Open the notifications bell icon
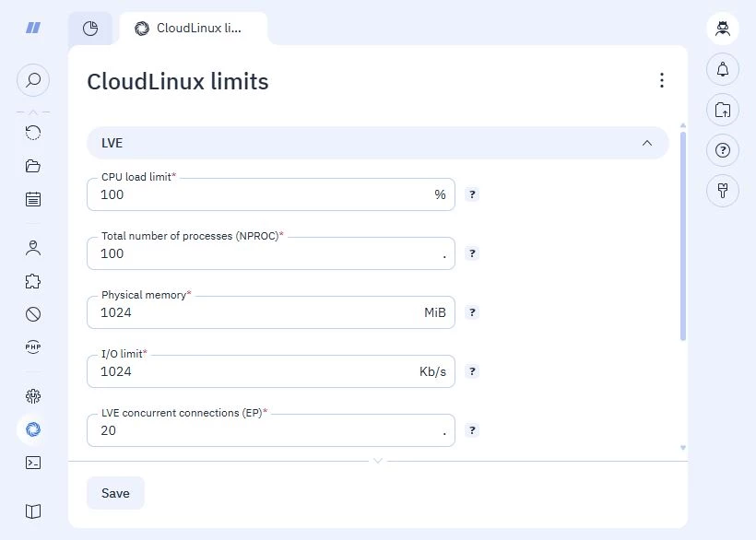Screen dimensions: 756x540 point(722,69)
